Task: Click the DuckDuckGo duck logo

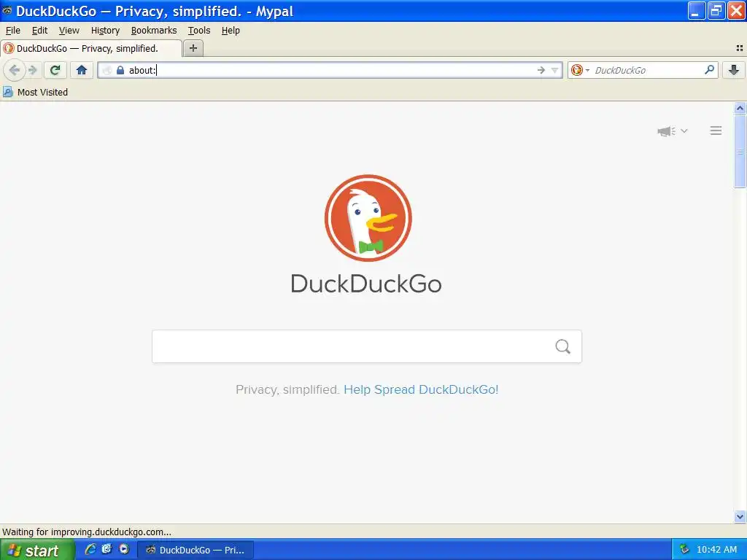Action: [368, 218]
